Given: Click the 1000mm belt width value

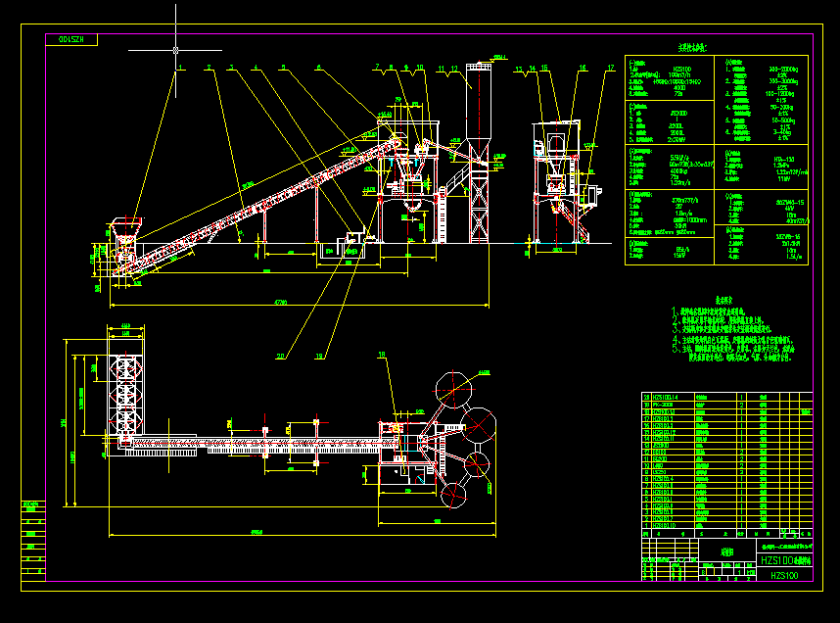Looking at the screenshot, I should 690,219.
